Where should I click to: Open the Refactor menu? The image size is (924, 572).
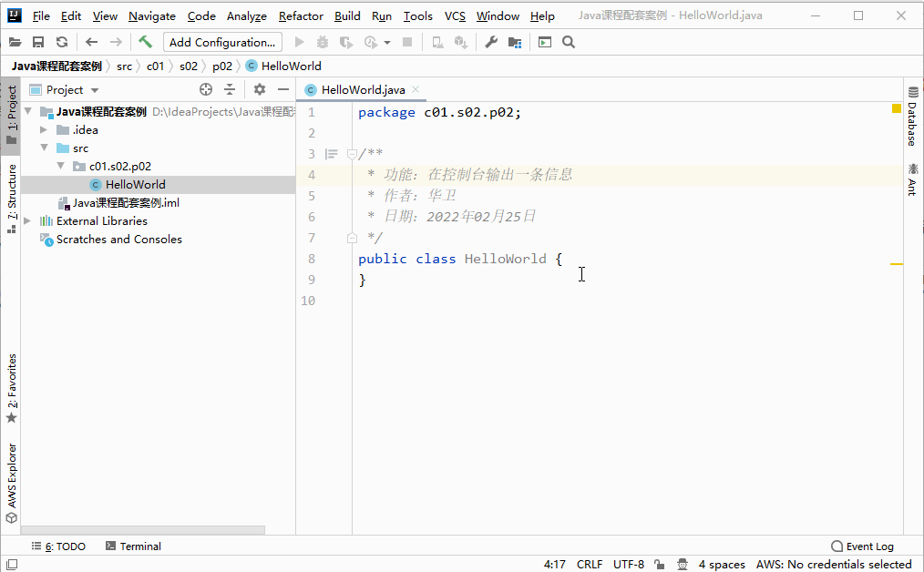point(301,15)
